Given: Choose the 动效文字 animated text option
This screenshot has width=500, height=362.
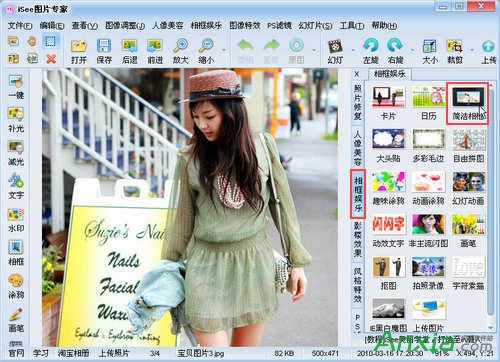Looking at the screenshot, I should [388, 230].
